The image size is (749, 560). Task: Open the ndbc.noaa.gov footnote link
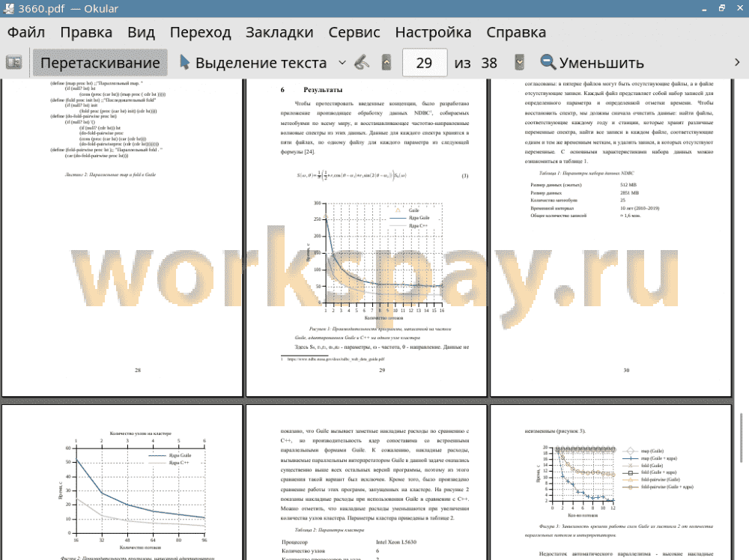click(336, 359)
